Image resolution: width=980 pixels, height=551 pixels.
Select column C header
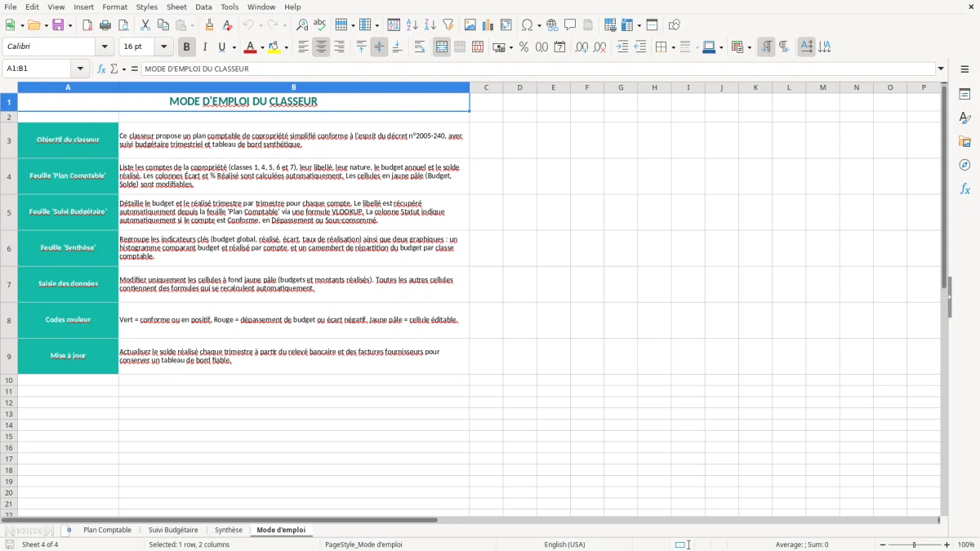coord(486,87)
